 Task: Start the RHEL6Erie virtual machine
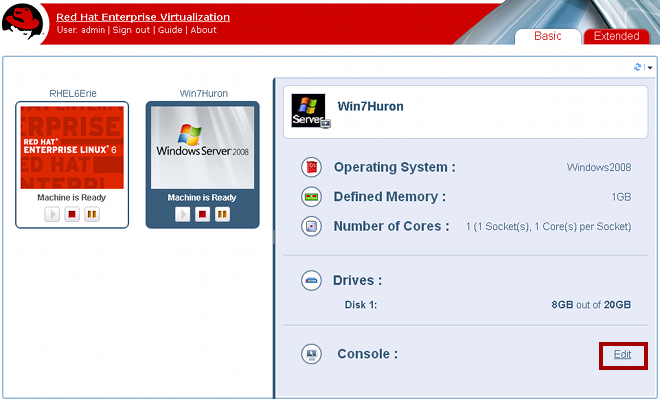(52, 215)
